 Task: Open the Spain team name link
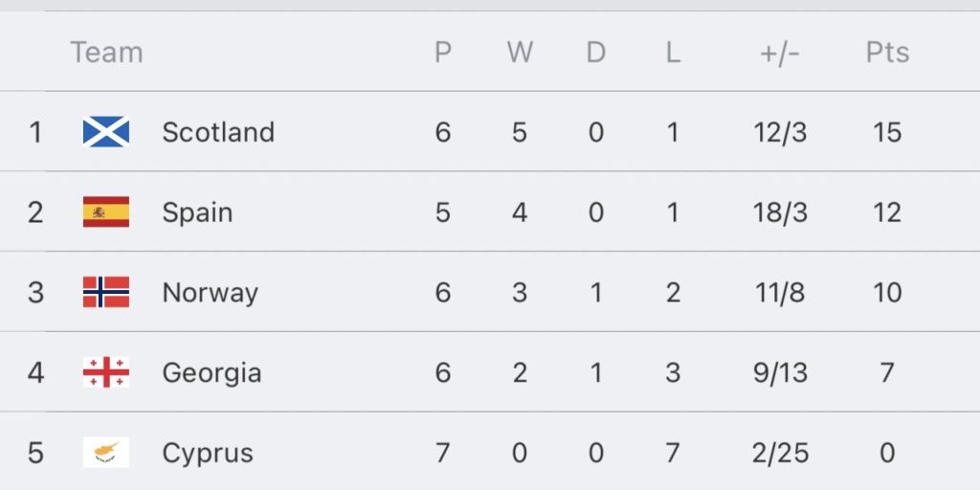click(x=197, y=212)
